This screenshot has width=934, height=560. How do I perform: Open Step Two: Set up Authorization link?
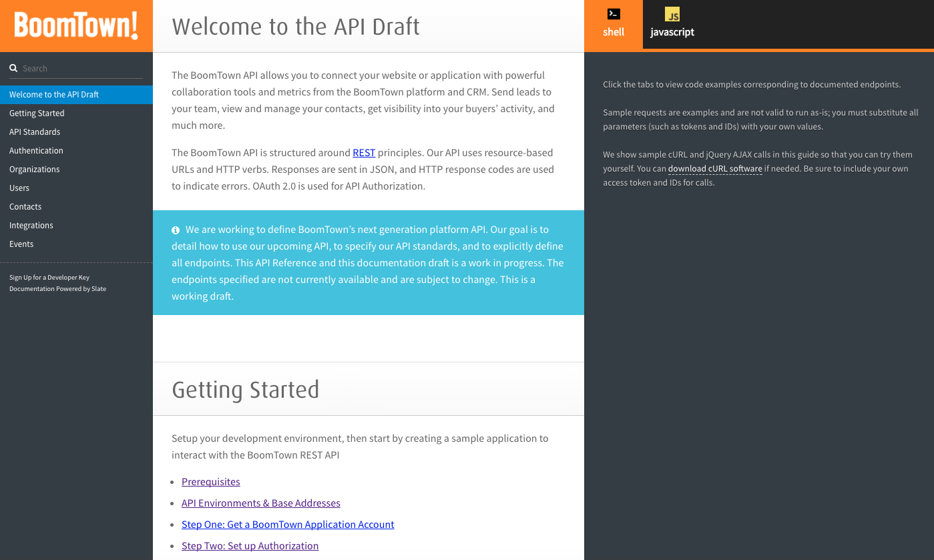[250, 546]
